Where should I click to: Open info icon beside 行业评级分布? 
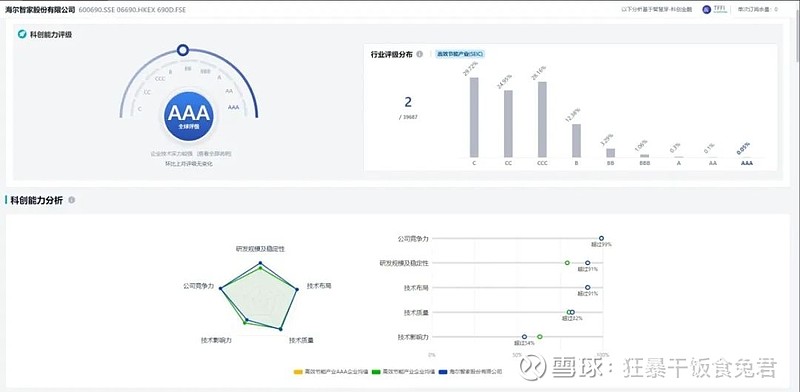coord(419,54)
